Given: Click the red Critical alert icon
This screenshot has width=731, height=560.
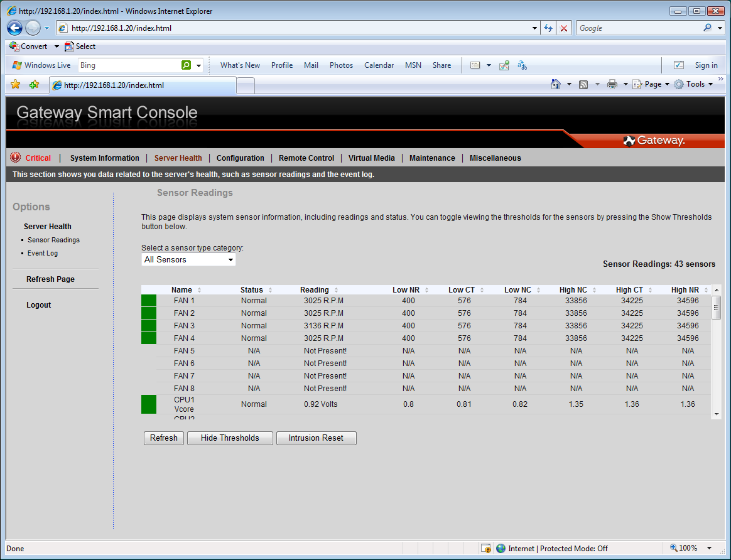Looking at the screenshot, I should (x=15, y=158).
